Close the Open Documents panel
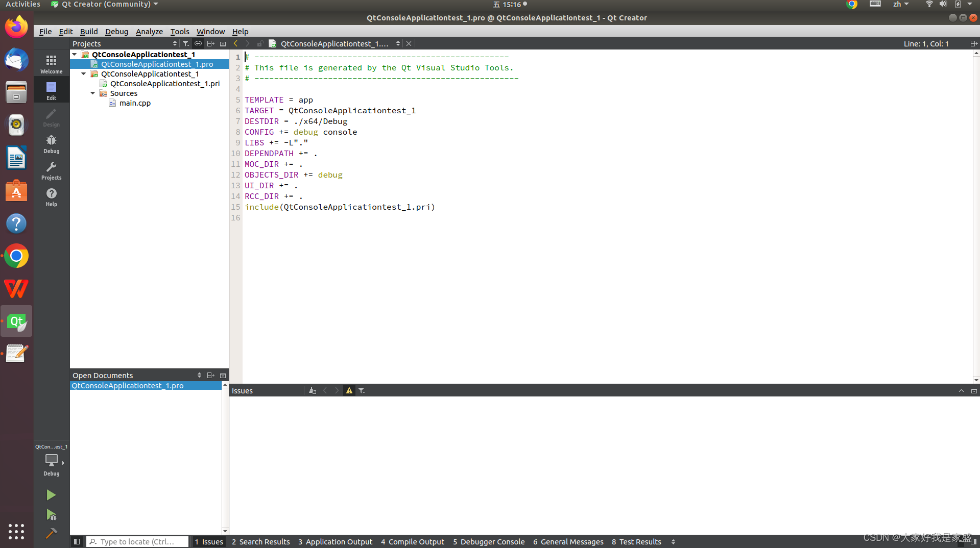This screenshot has height=548, width=980. point(223,376)
